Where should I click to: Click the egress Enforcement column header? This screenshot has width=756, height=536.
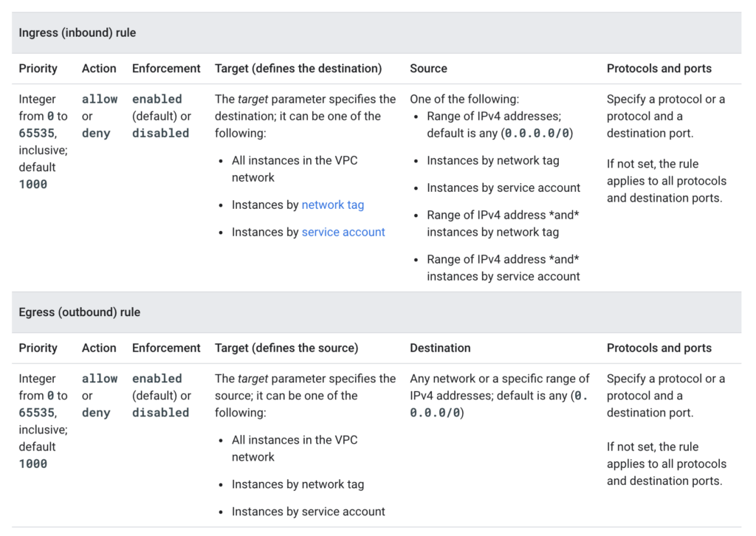[x=166, y=348]
